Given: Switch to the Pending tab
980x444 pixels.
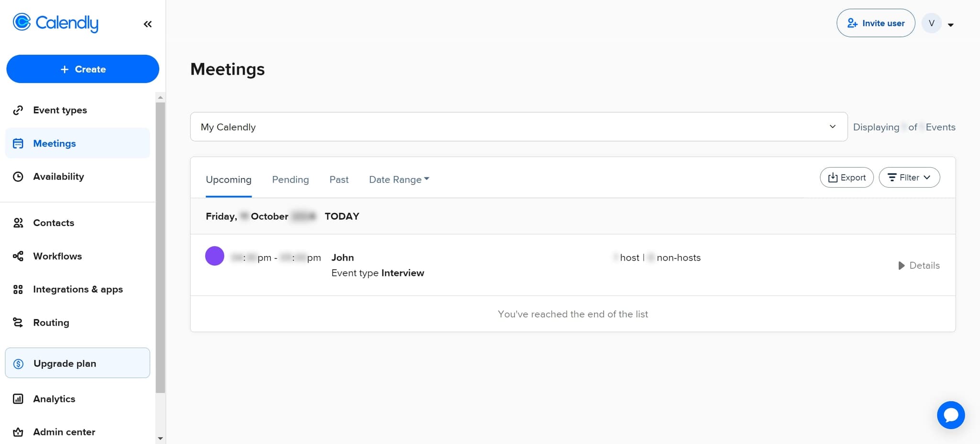Looking at the screenshot, I should 290,179.
